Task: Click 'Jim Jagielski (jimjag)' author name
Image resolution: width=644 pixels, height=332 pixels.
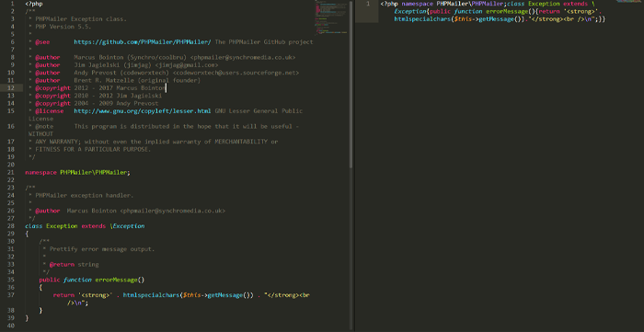Action: click(112, 65)
